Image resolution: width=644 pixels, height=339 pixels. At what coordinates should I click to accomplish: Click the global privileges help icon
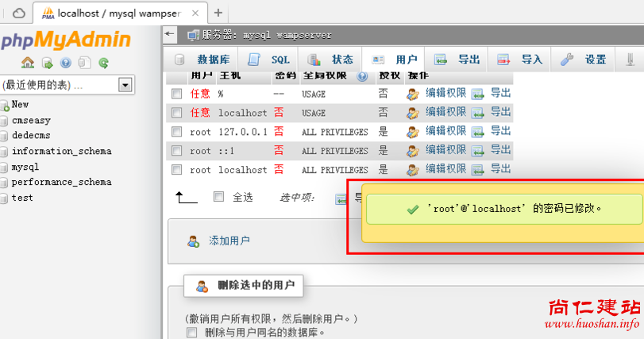click(x=362, y=76)
